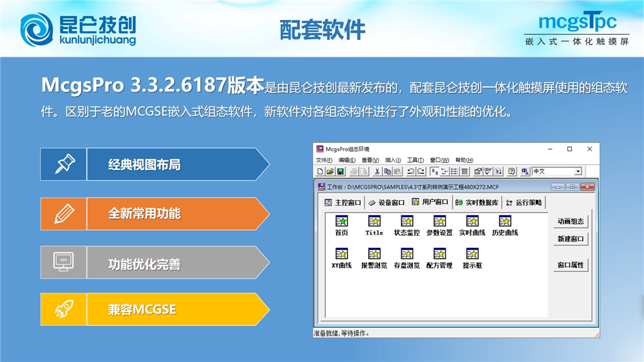
Task: Switch to the 设备窗口 tab
Action: [x=386, y=202]
